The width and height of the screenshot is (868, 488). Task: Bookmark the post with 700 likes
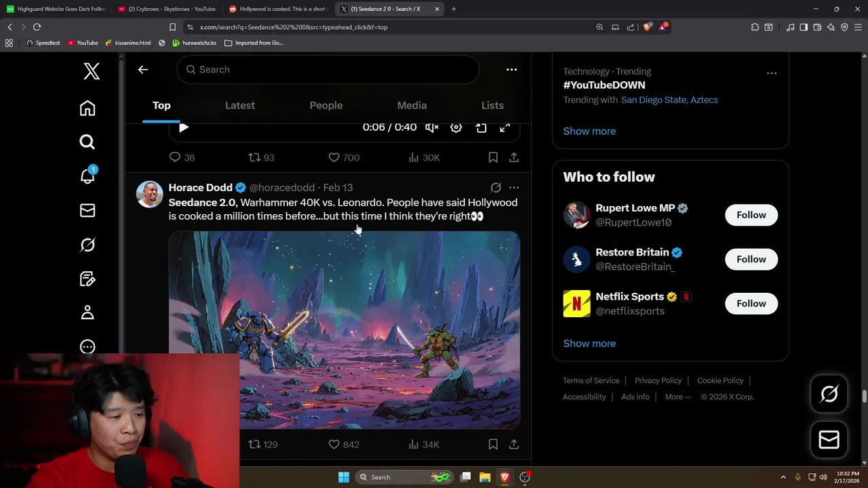tap(493, 157)
